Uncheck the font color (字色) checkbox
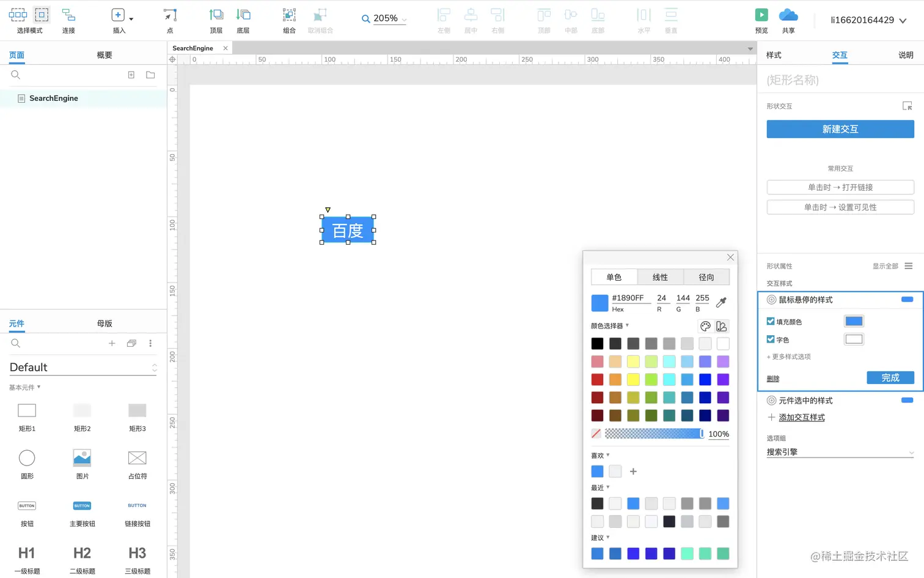Viewport: 924px width, 578px height. pos(771,339)
